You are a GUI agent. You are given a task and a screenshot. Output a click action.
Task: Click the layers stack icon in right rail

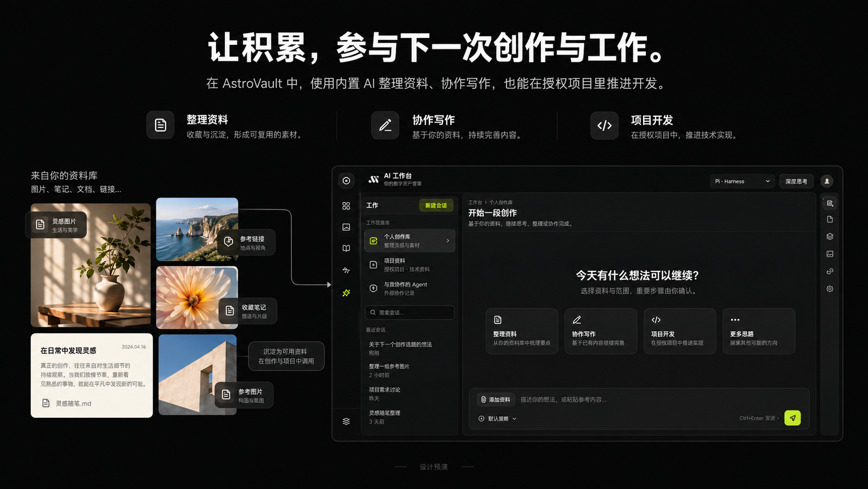(x=830, y=236)
